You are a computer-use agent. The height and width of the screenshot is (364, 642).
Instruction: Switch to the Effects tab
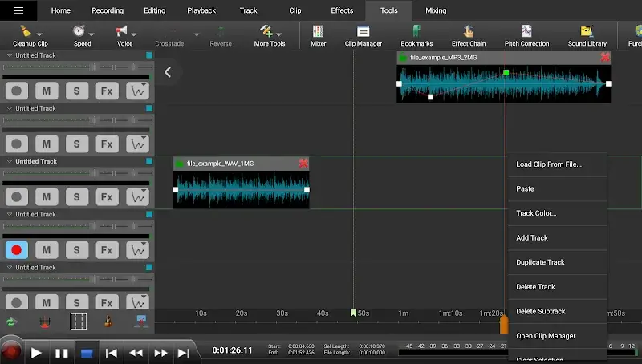[342, 10]
